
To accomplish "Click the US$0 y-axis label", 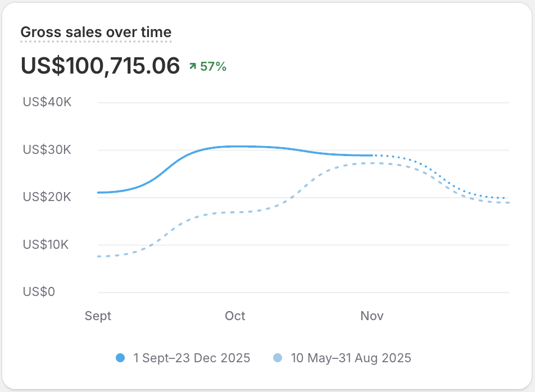I will click(x=39, y=292).
